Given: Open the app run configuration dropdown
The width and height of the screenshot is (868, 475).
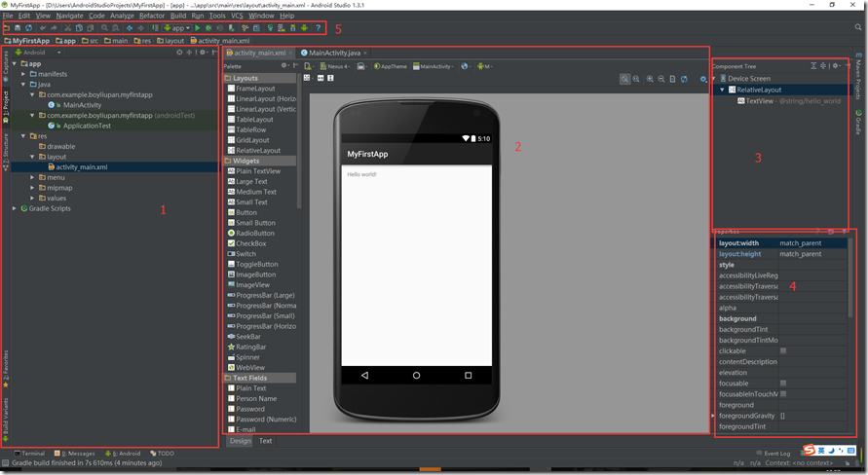Looking at the screenshot, I should (x=177, y=28).
